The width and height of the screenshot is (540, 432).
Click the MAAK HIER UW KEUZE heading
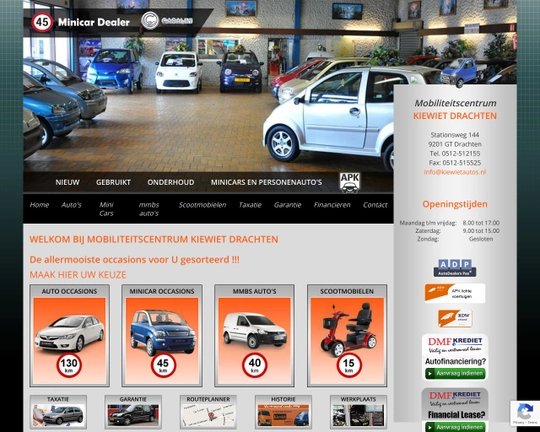click(78, 275)
